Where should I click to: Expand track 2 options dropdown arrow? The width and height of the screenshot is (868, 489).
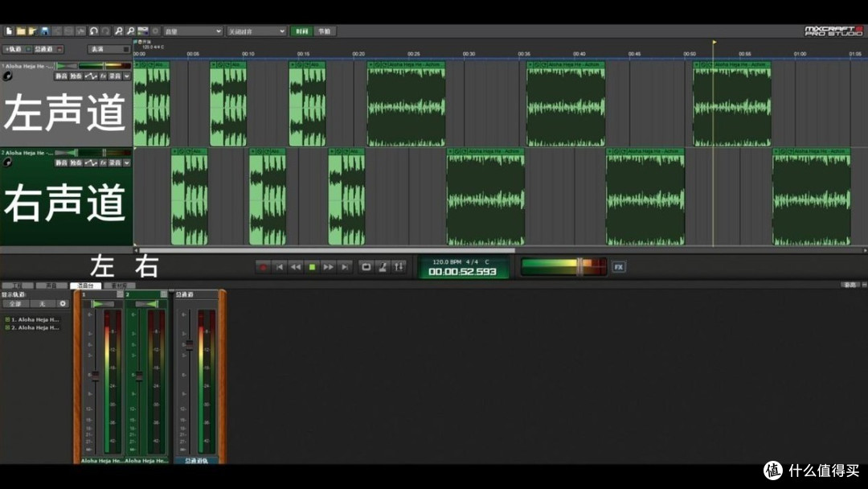pyautogui.click(x=127, y=162)
